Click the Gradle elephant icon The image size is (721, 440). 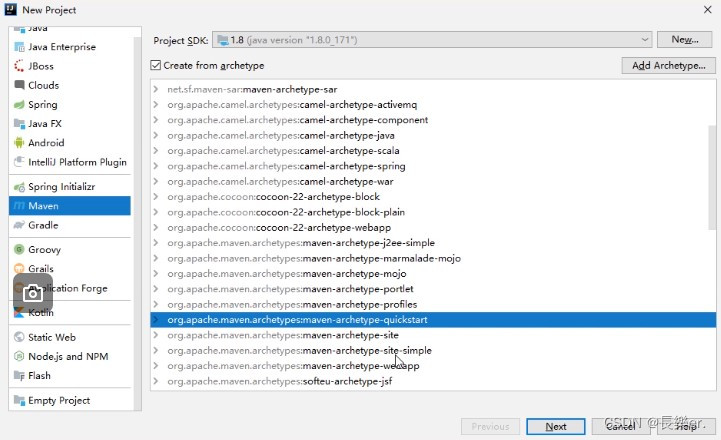19,225
